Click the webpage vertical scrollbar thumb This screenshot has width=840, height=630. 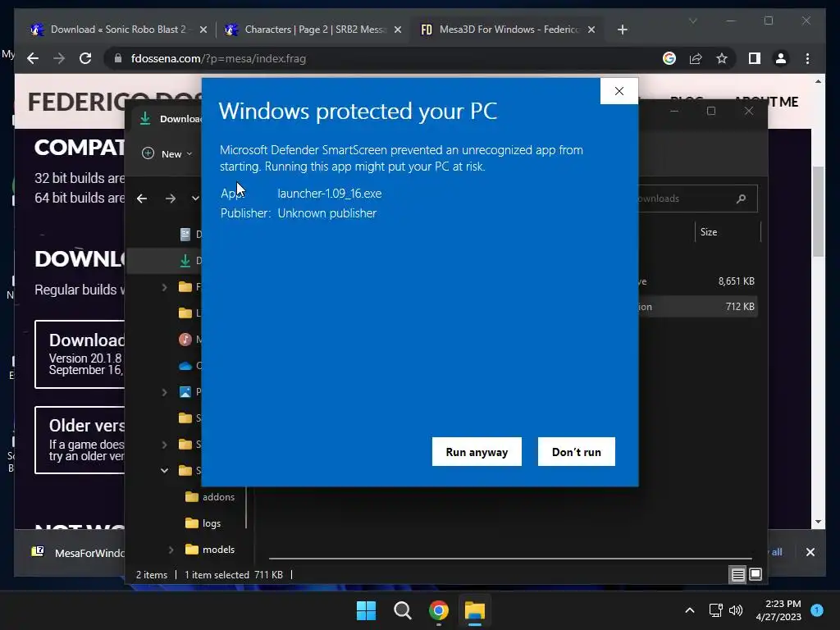pyautogui.click(x=818, y=212)
